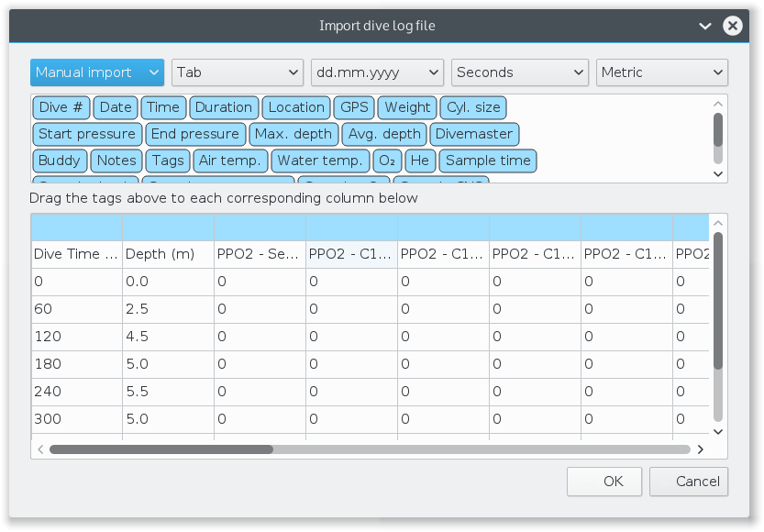The image size is (764, 532).
Task: Open the Tab separator dropdown
Action: pos(237,72)
